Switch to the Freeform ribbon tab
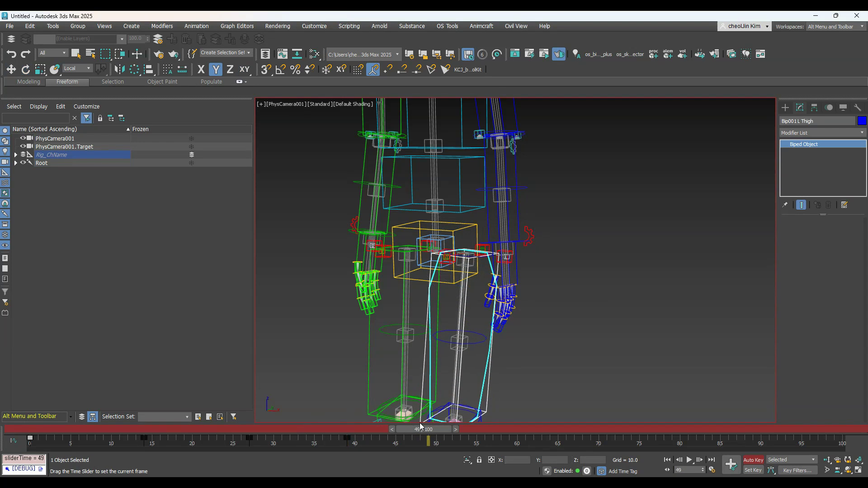 (x=67, y=82)
